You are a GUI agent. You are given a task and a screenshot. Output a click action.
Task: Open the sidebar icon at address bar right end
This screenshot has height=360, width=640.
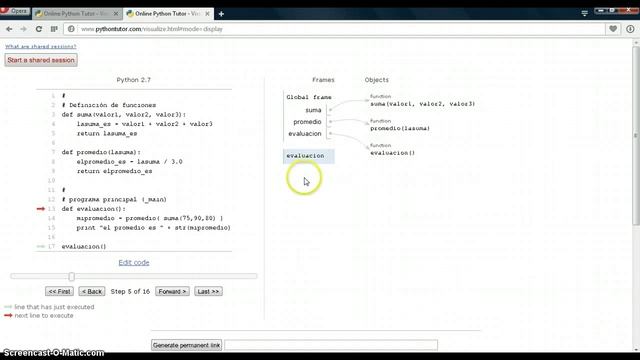[630, 29]
